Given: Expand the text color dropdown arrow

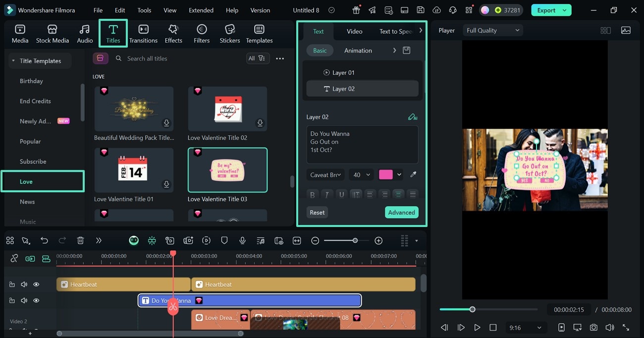Looking at the screenshot, I should (399, 174).
